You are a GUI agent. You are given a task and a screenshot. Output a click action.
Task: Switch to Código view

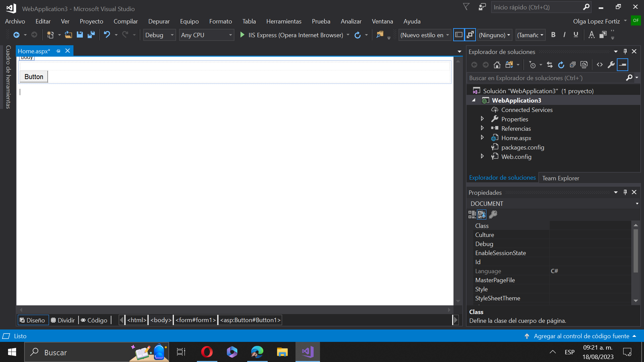(94, 320)
